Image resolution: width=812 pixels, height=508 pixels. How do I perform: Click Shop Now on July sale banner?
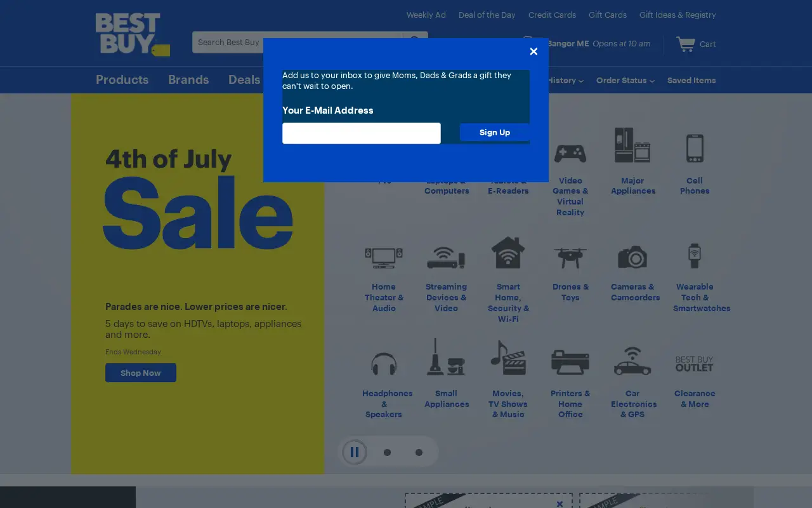coord(141,373)
